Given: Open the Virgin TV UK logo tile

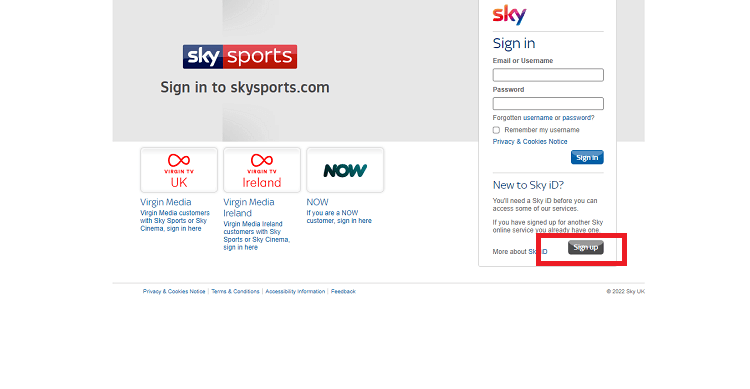Looking at the screenshot, I should coord(179,170).
